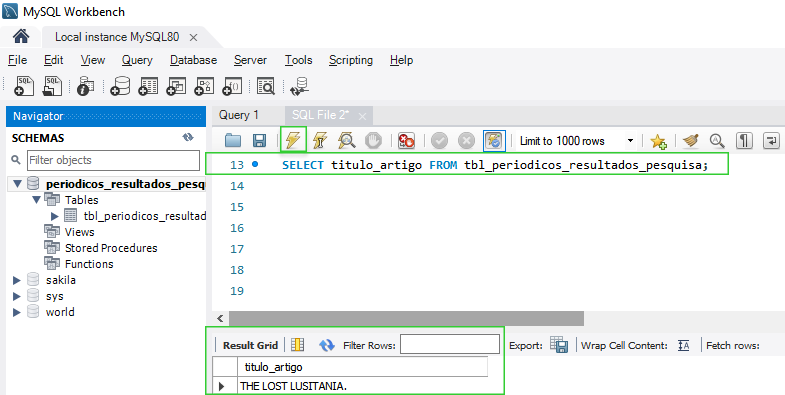Collapse the Tables node
Image resolution: width=785 pixels, height=395 pixels.
click(x=36, y=200)
